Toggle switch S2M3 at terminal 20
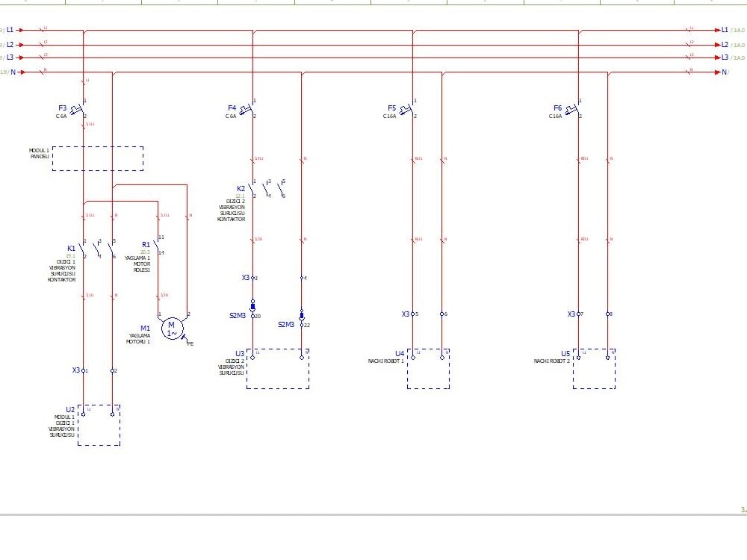This screenshot has height=560, width=747. pyautogui.click(x=254, y=308)
